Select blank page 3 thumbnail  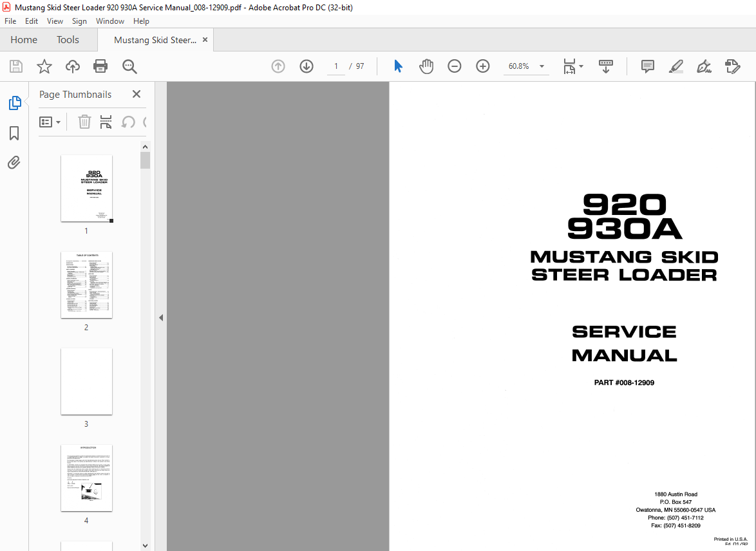(86, 381)
